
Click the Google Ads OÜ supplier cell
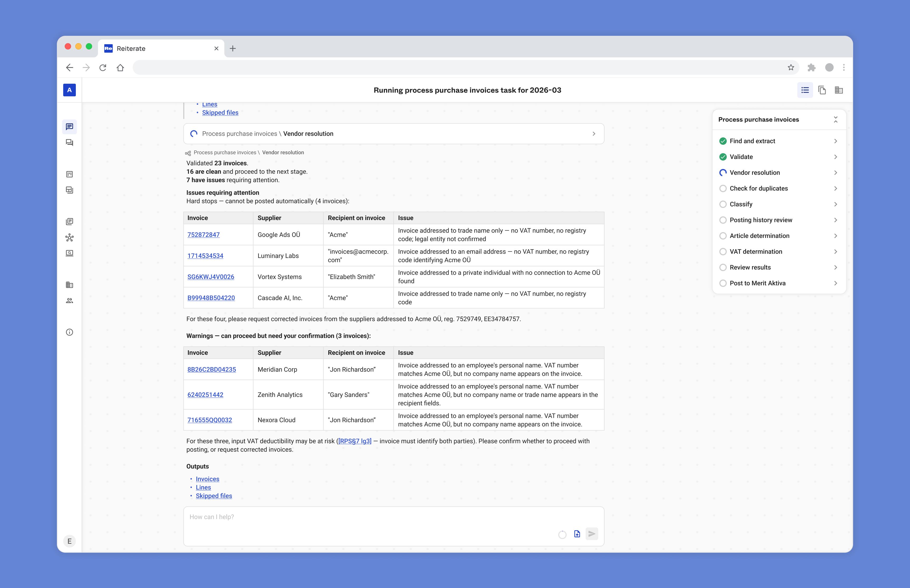pos(288,235)
